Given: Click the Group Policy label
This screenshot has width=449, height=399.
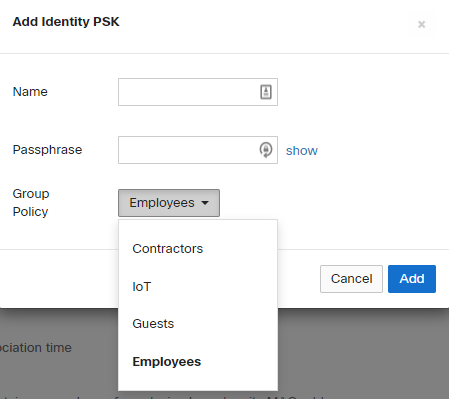Looking at the screenshot, I should coord(31,203).
